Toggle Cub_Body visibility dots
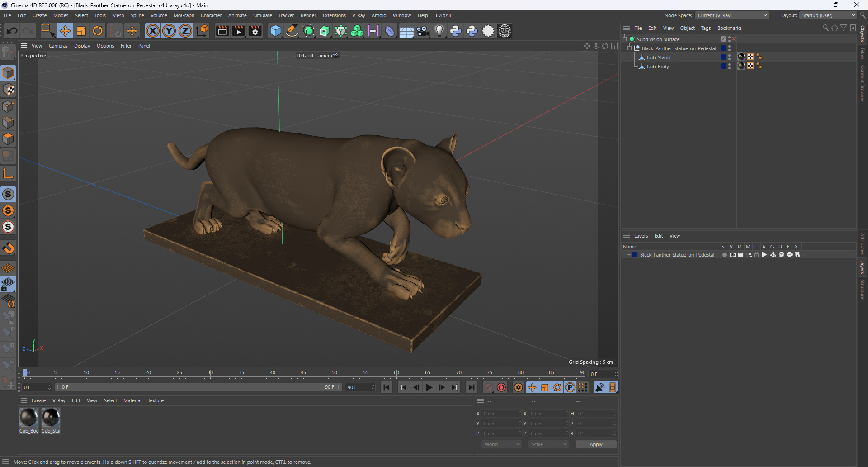Viewport: 868px width, 467px height. 729,66
